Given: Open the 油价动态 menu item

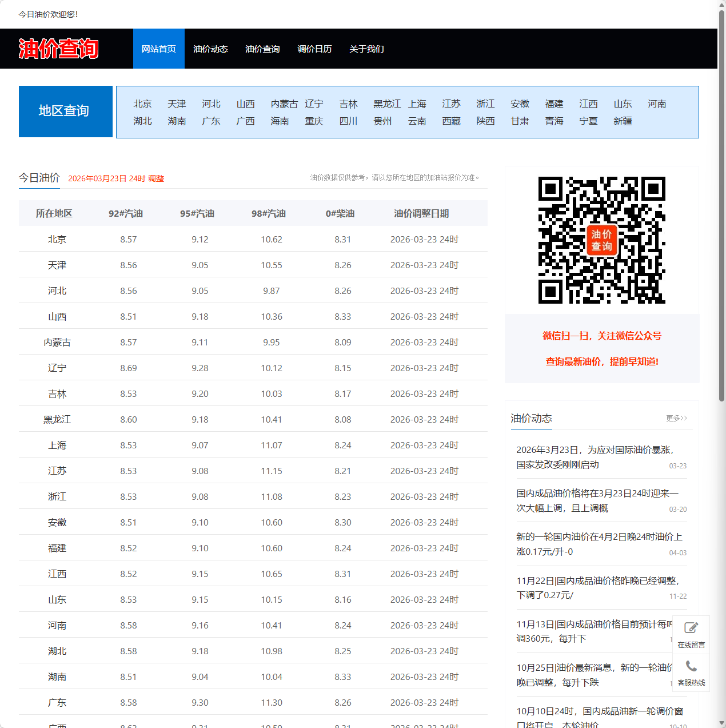Looking at the screenshot, I should (x=210, y=49).
